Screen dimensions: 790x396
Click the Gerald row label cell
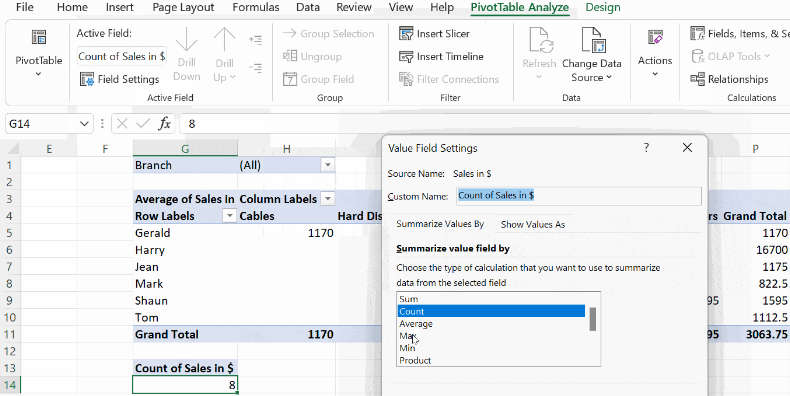[185, 233]
